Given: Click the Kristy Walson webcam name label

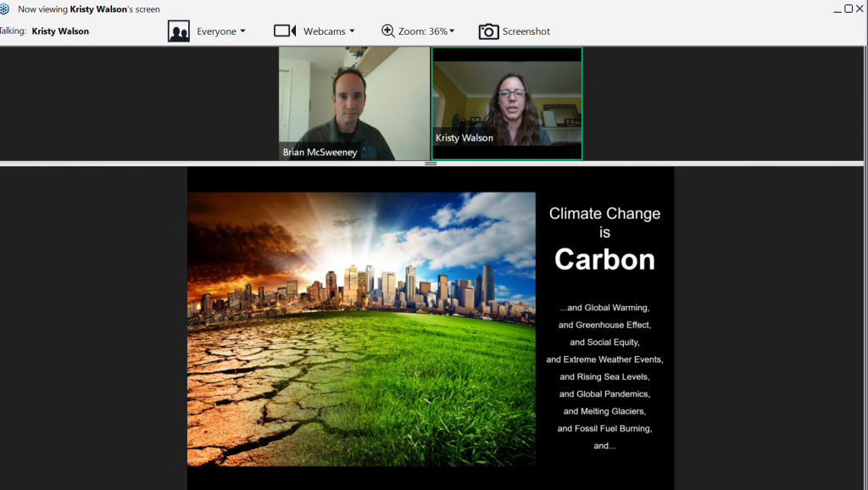Looking at the screenshot, I should [464, 138].
